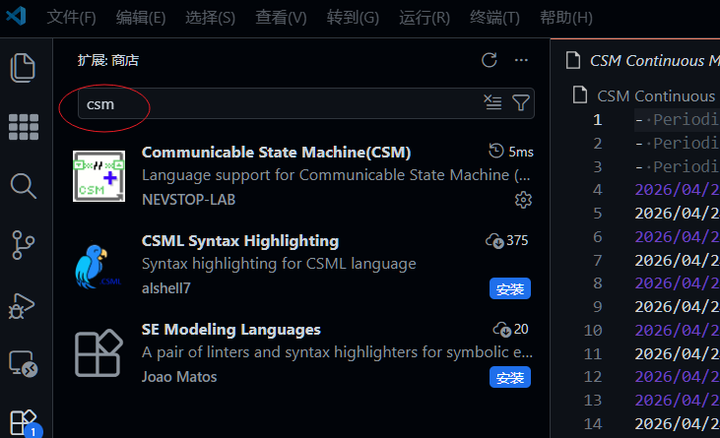
Task: Click the CSM Continuous breadcrumb item
Action: [x=656, y=96]
